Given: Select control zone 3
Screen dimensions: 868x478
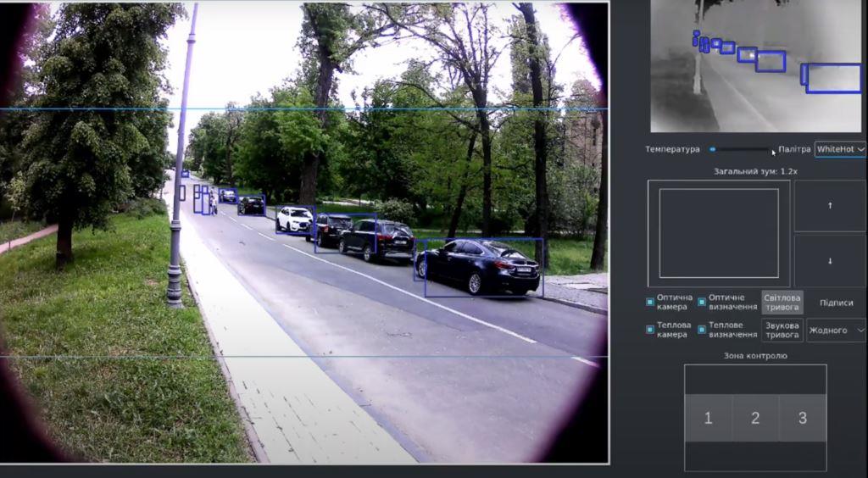Looking at the screenshot, I should 802,418.
